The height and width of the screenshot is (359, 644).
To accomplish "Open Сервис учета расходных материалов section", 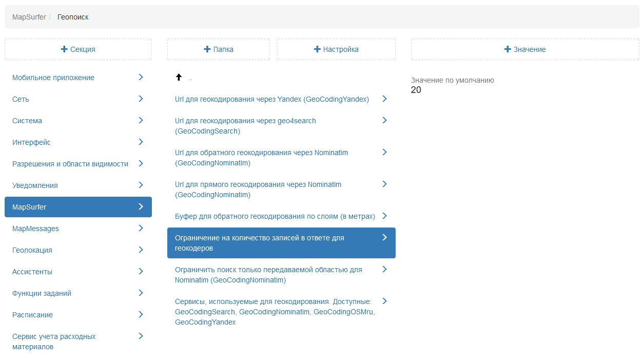I will pyautogui.click(x=78, y=342).
